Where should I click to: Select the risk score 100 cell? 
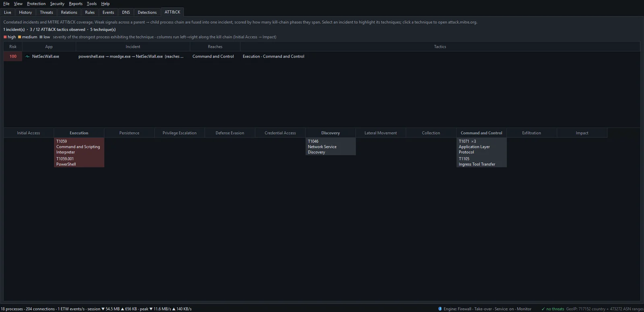13,56
